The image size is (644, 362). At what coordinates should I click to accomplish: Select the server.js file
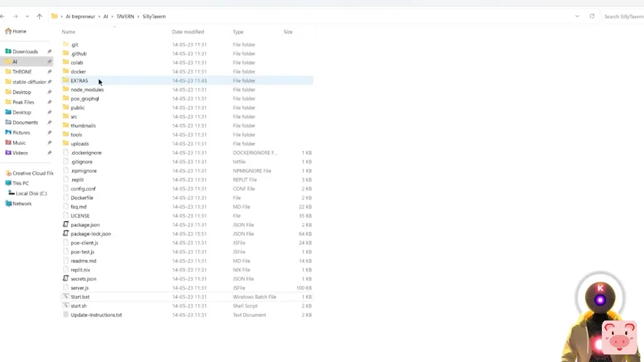[x=79, y=288]
